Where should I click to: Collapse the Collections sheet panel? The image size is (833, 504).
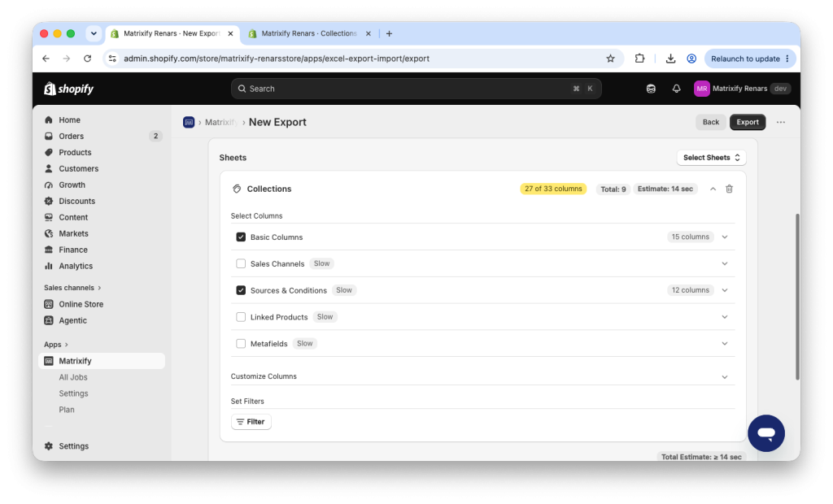pos(713,189)
